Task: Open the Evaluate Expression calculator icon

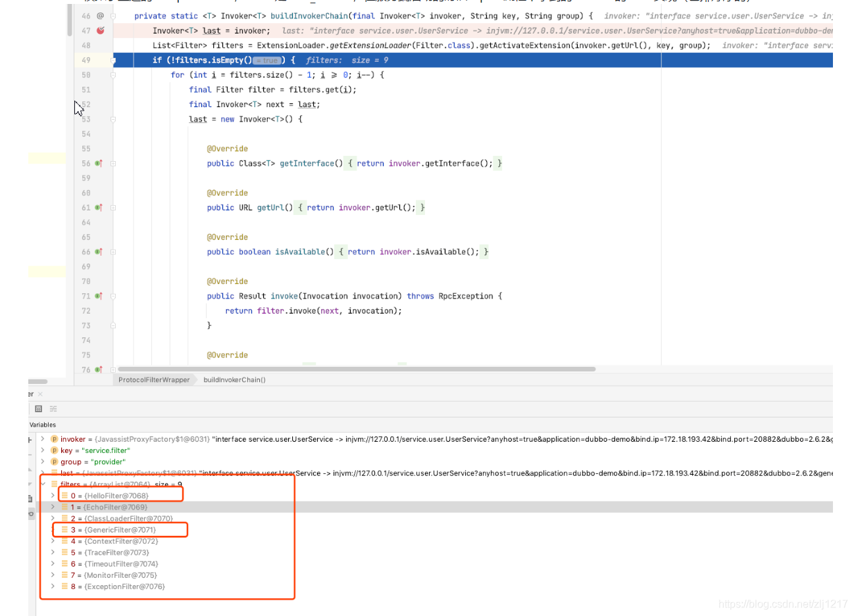Action: coord(38,409)
